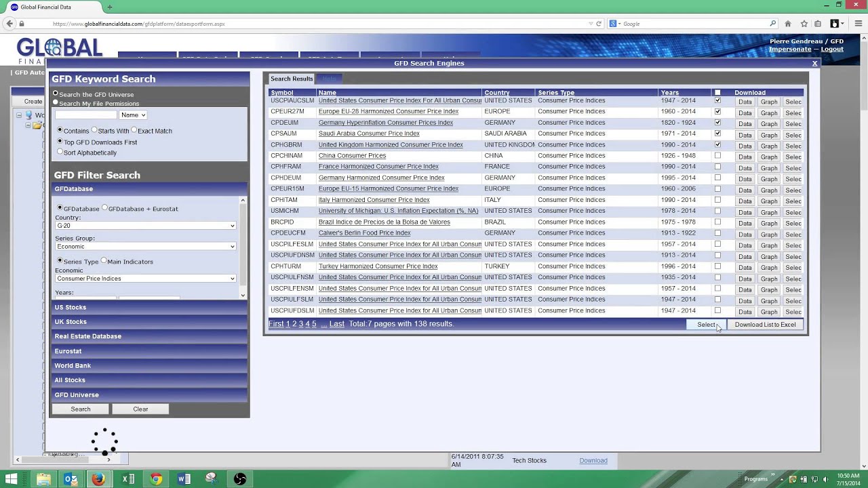
Task: Click Data for the BRCPID Brazil row
Action: pyautogui.click(x=745, y=224)
